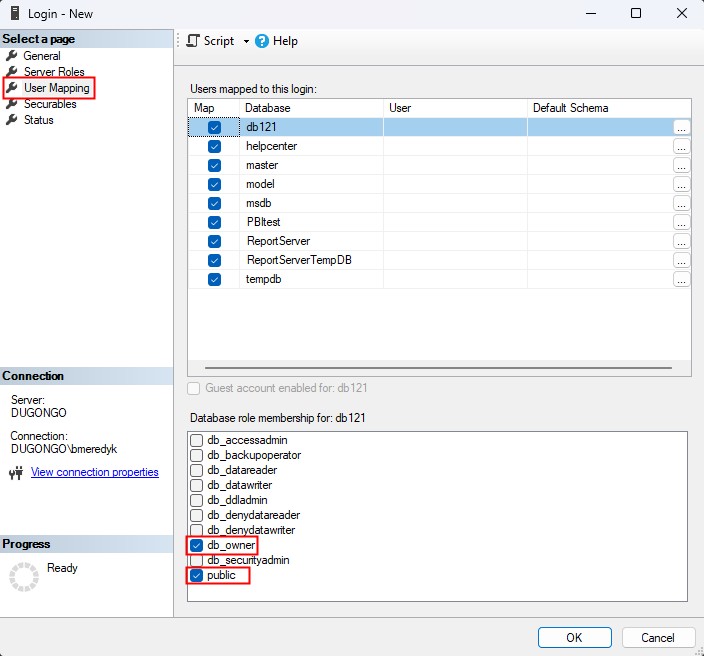Click the User column header

(x=455, y=108)
